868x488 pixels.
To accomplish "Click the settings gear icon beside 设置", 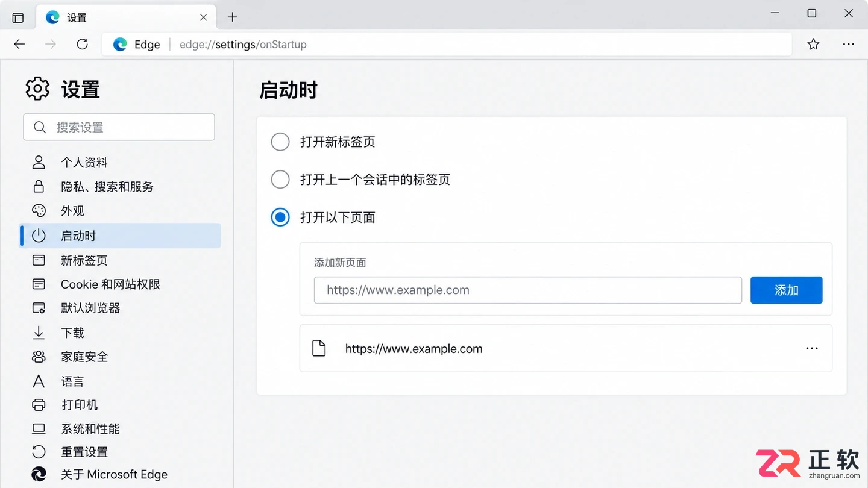I will pos(37,89).
